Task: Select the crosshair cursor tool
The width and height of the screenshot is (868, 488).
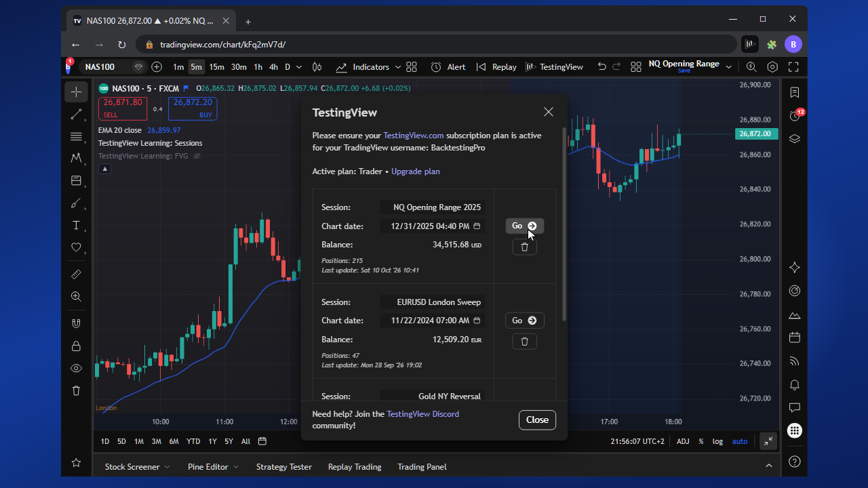Action: click(x=76, y=92)
